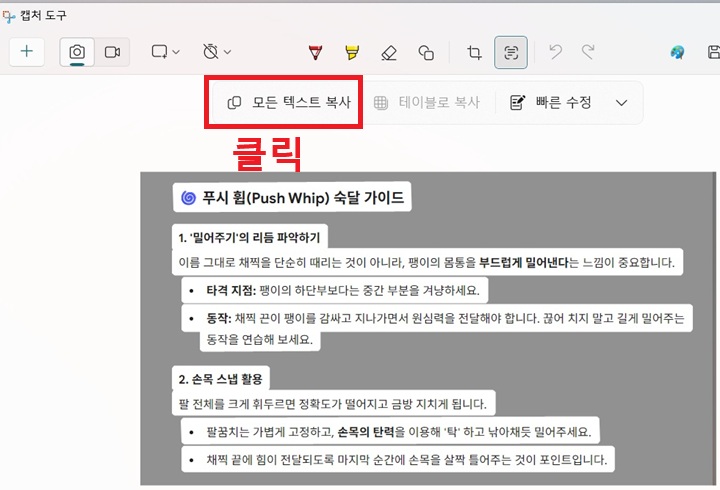Click the blue spiral icon beside the guide title
The image size is (720, 490).
(x=188, y=198)
